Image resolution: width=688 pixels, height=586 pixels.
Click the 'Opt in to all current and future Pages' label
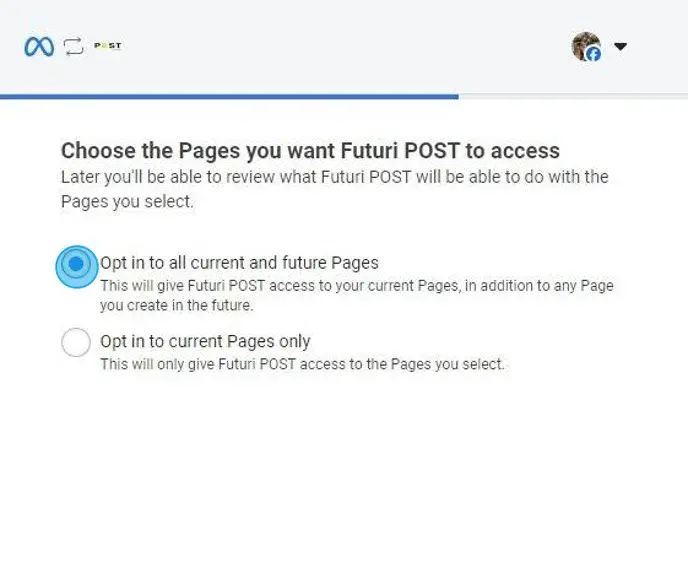[x=239, y=263]
